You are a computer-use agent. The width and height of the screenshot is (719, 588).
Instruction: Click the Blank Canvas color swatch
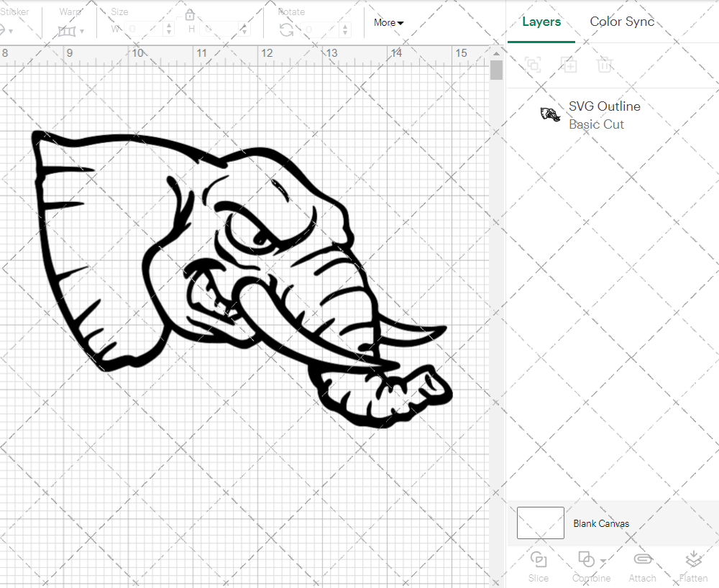click(x=541, y=523)
